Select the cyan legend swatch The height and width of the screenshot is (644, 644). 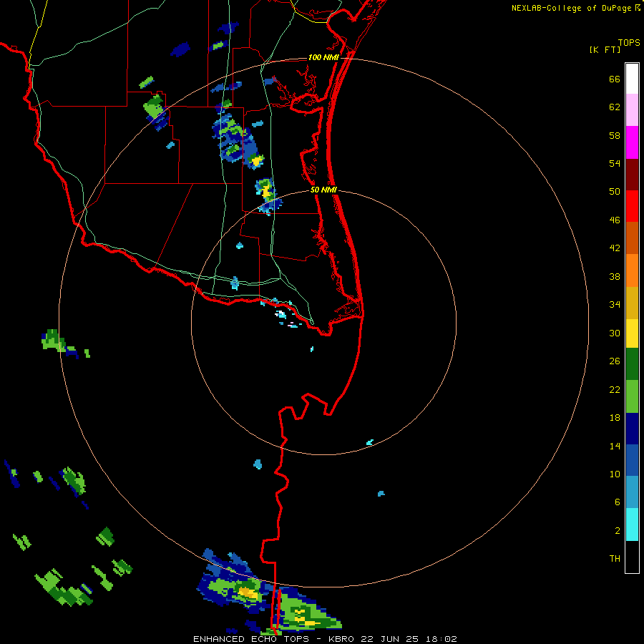point(632,525)
